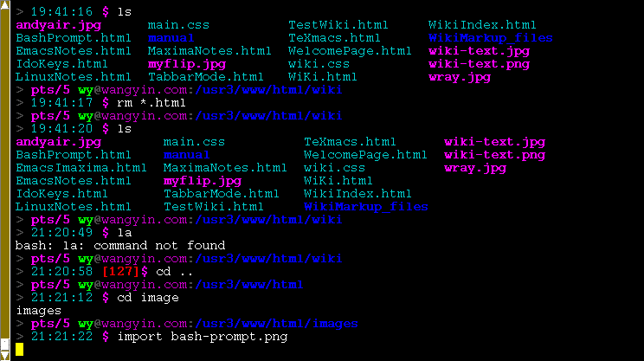Click the "import bash-prompt.png" command

[x=202, y=336]
